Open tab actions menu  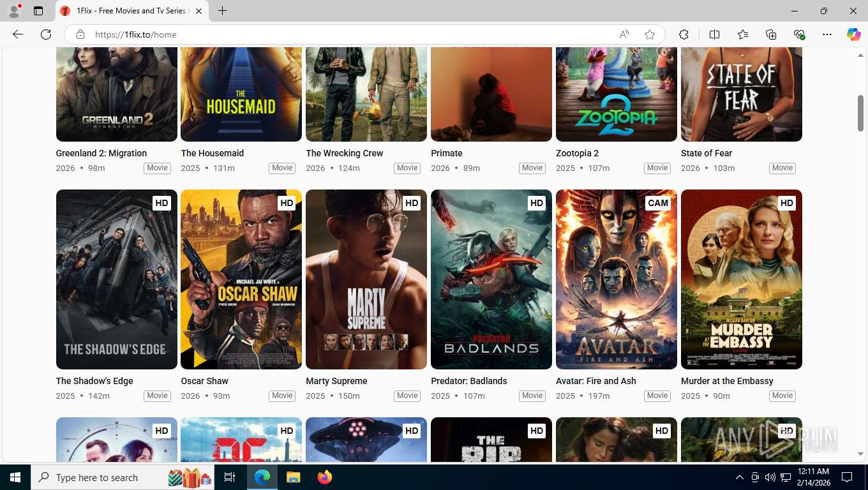pos(38,11)
